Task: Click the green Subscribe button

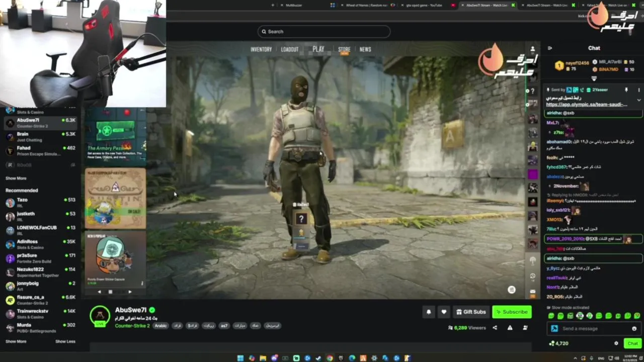Action: click(512, 312)
